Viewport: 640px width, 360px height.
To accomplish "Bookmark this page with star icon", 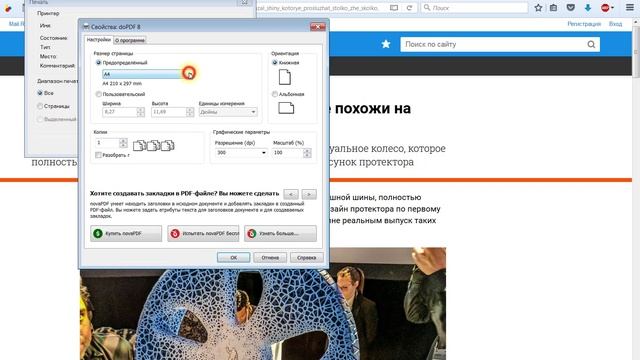I will click(538, 8).
